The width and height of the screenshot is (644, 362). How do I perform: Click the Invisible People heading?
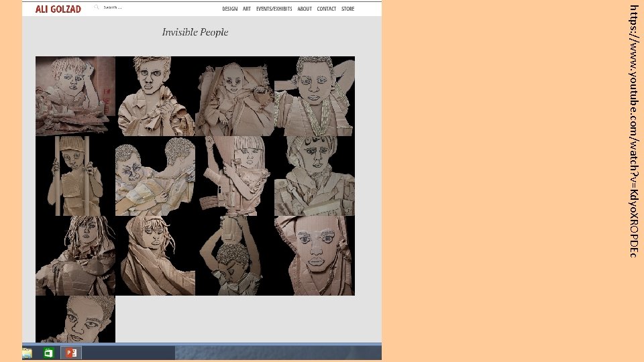pyautogui.click(x=195, y=32)
